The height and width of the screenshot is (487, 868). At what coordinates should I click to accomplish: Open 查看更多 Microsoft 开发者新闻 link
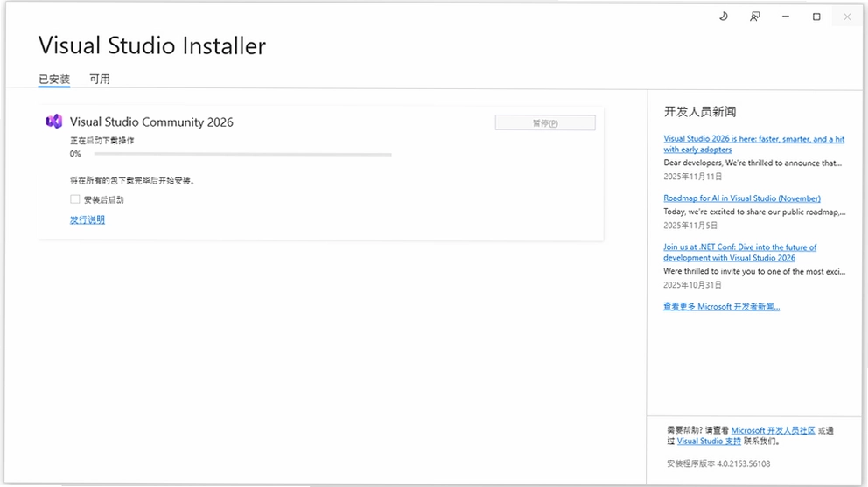[721, 307]
